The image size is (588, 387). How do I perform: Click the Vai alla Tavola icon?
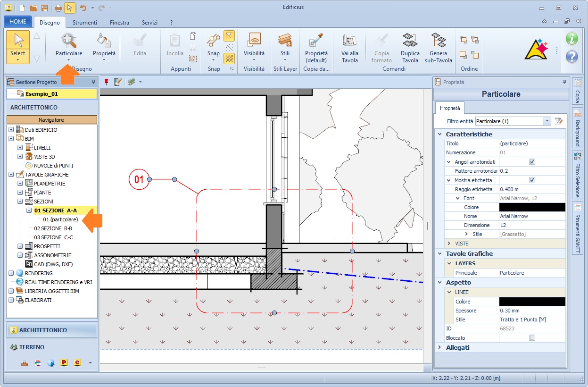[x=349, y=41]
